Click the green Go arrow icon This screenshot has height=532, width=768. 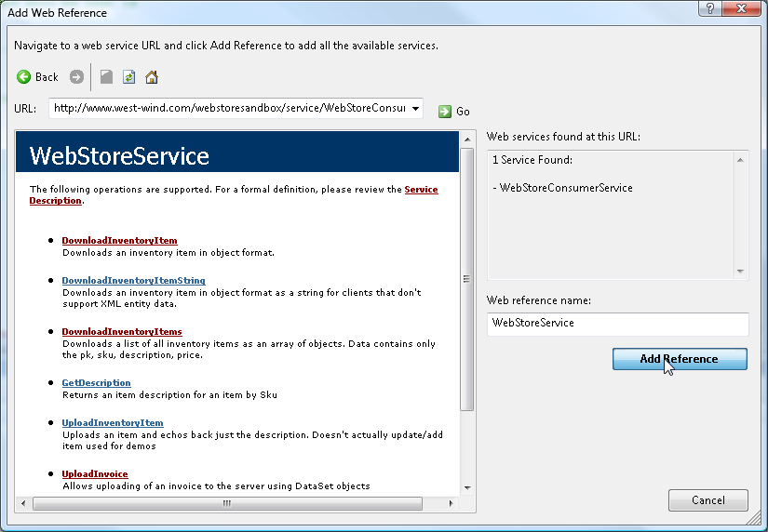[x=445, y=112]
